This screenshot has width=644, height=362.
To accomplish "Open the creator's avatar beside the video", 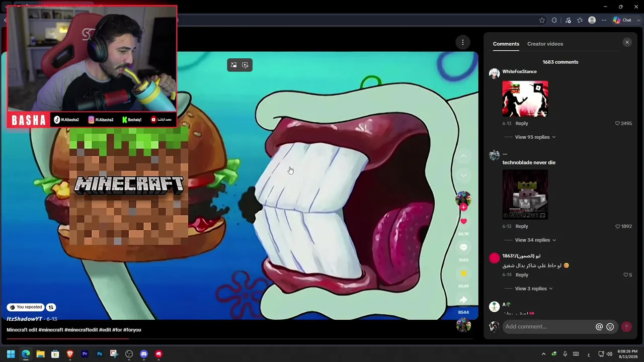I will pyautogui.click(x=463, y=198).
